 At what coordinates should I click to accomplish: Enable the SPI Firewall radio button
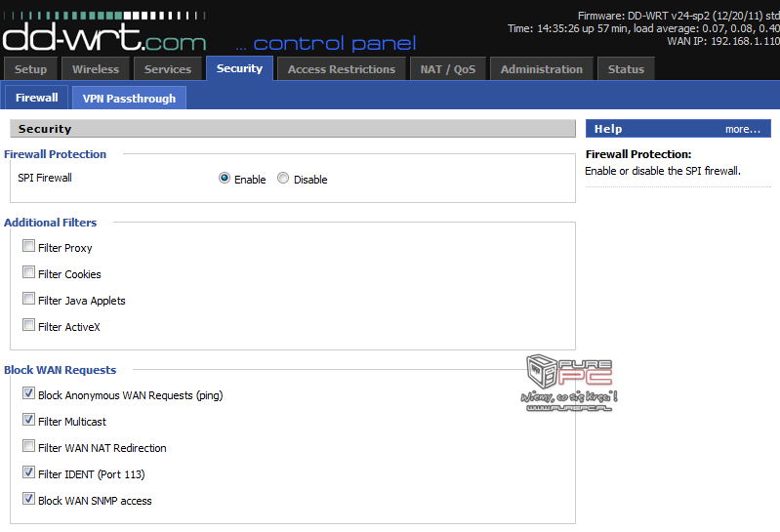coord(225,179)
